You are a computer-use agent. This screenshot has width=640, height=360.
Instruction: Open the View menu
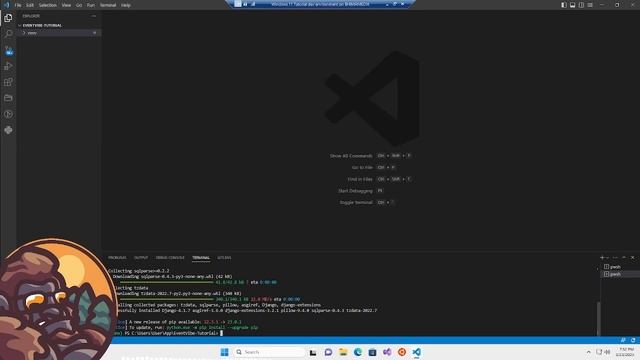66,5
